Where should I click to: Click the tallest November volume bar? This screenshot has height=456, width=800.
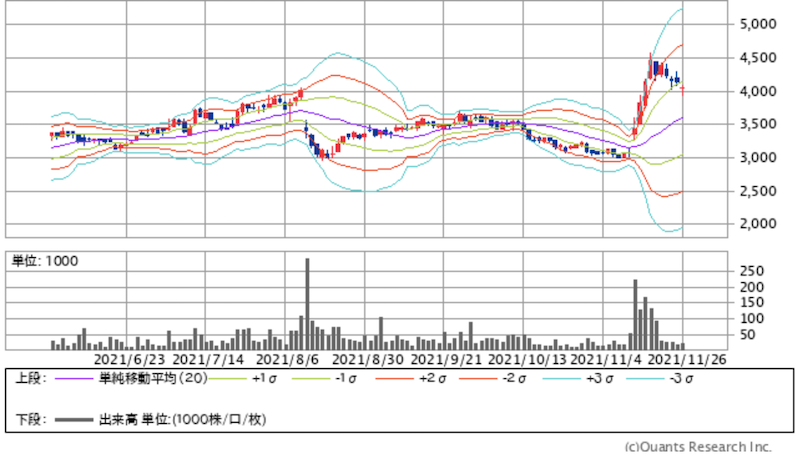click(635, 315)
